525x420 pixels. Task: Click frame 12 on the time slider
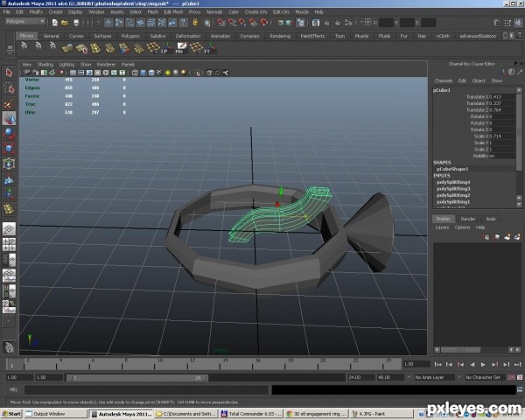coord(192,363)
